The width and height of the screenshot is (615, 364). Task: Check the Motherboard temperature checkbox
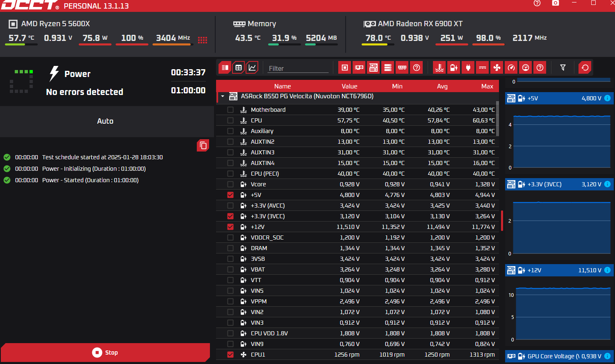pos(230,110)
